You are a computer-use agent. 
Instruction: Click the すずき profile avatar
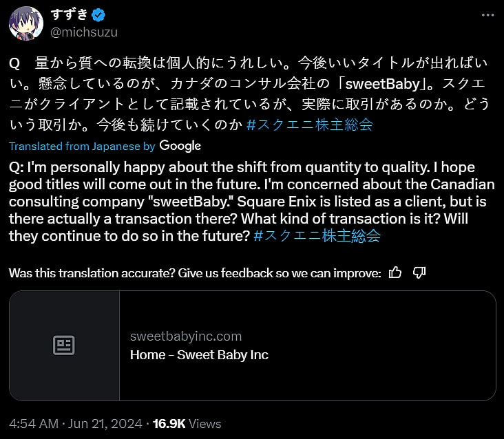point(27,23)
